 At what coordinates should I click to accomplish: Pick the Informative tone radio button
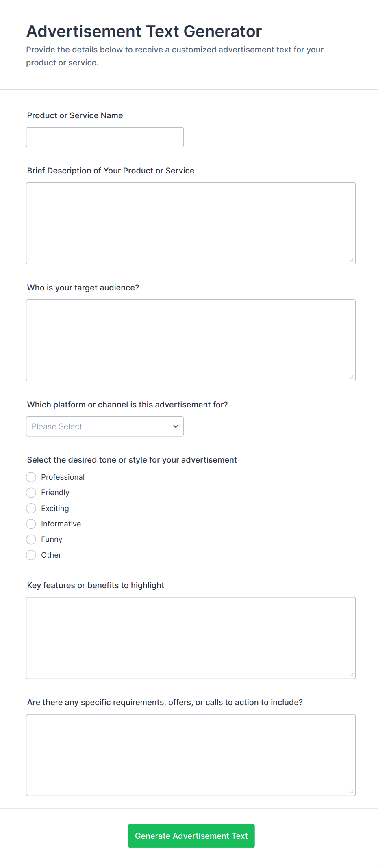[31, 524]
